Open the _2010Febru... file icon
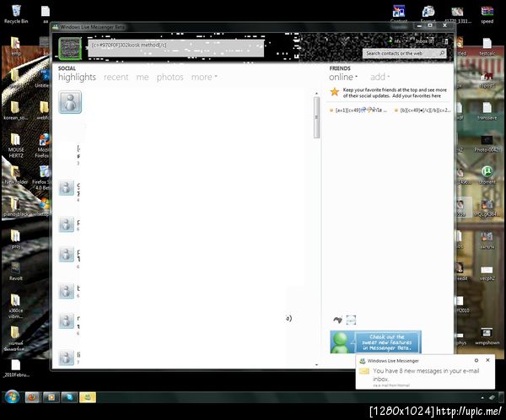The image size is (506, 420). 16,369
